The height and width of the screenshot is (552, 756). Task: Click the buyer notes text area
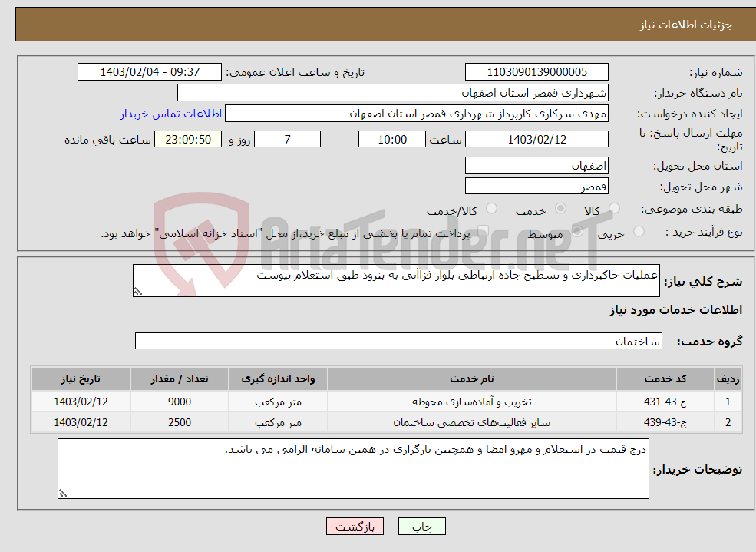click(353, 468)
